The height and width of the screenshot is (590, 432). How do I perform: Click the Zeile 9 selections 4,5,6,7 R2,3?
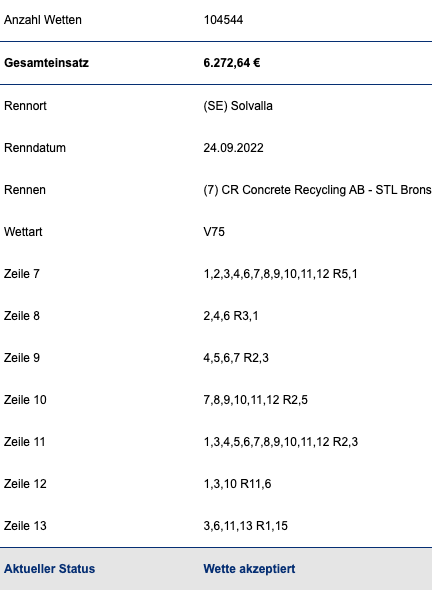pos(236,358)
